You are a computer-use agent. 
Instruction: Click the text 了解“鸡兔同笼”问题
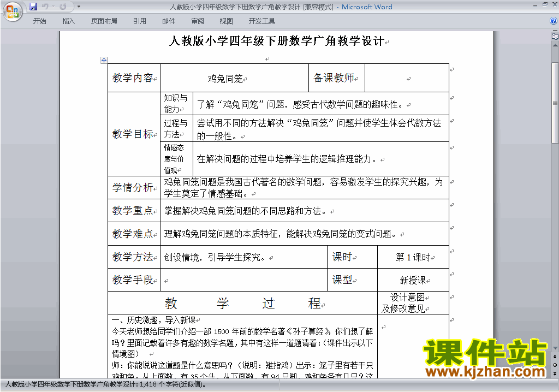pyautogui.click(x=240, y=104)
